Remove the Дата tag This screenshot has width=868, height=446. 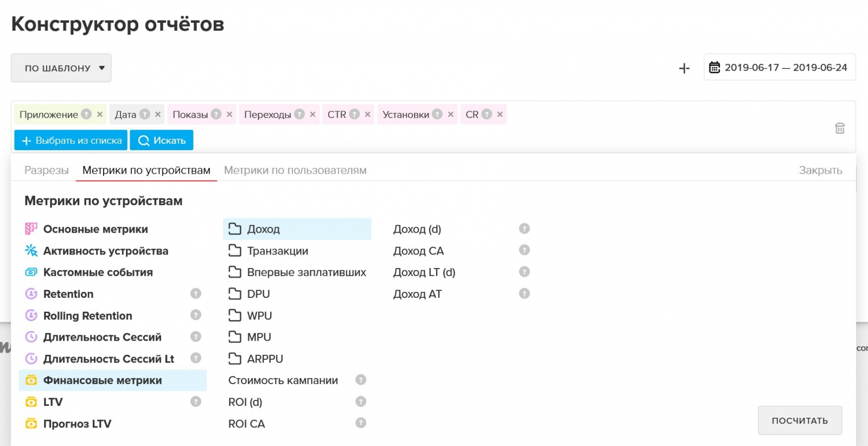(158, 114)
